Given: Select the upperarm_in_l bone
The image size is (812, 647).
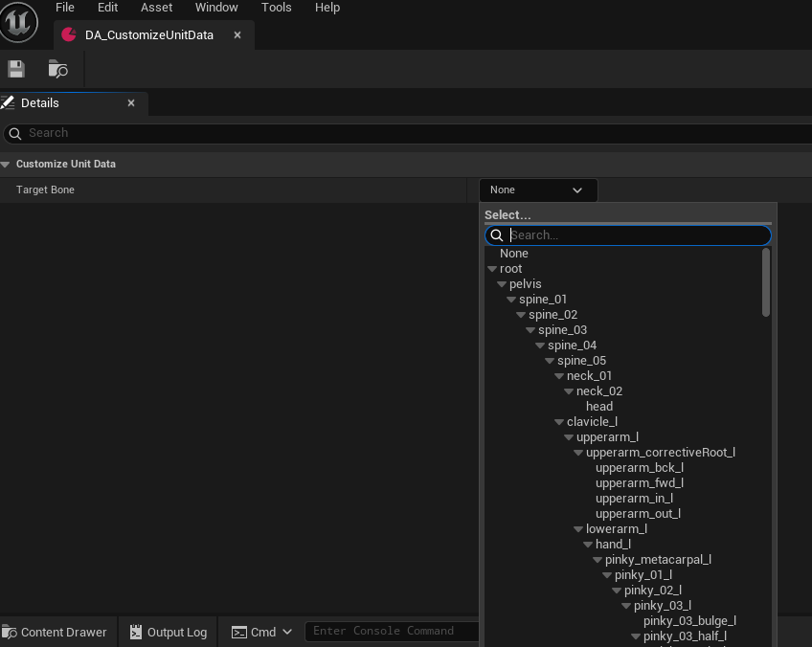Looking at the screenshot, I should click(634, 499).
